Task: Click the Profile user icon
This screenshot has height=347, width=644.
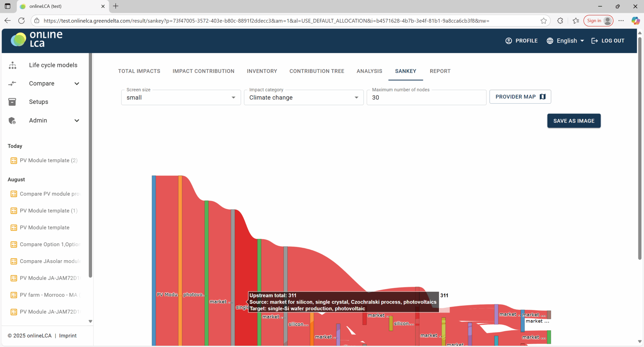Action: pyautogui.click(x=508, y=41)
